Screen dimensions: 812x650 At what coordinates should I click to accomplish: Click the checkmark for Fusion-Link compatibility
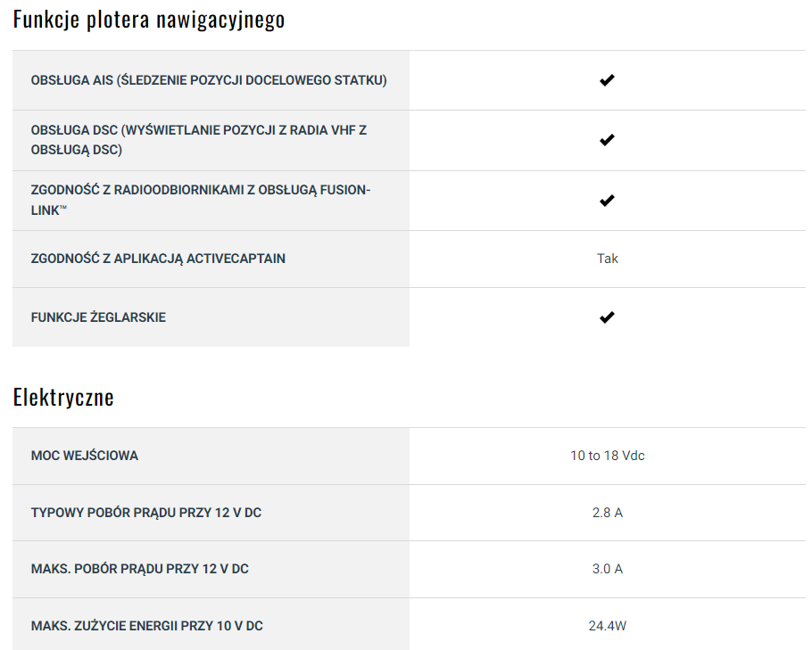[x=607, y=201]
